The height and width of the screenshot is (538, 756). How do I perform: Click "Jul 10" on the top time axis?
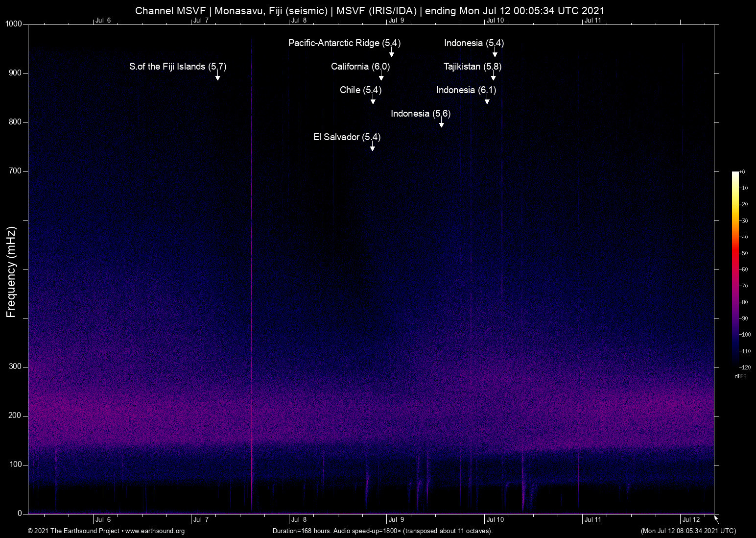[x=496, y=21]
